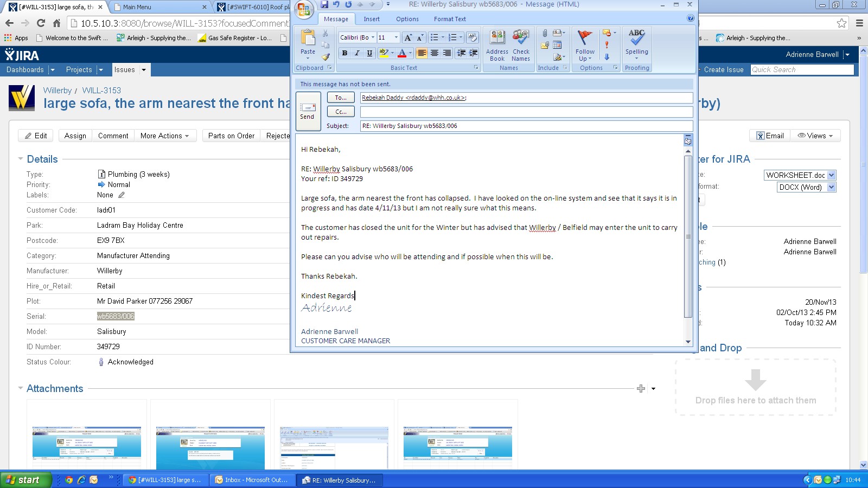868x488 pixels.
Task: Open the Follow Up flag menu
Action: [x=585, y=46]
